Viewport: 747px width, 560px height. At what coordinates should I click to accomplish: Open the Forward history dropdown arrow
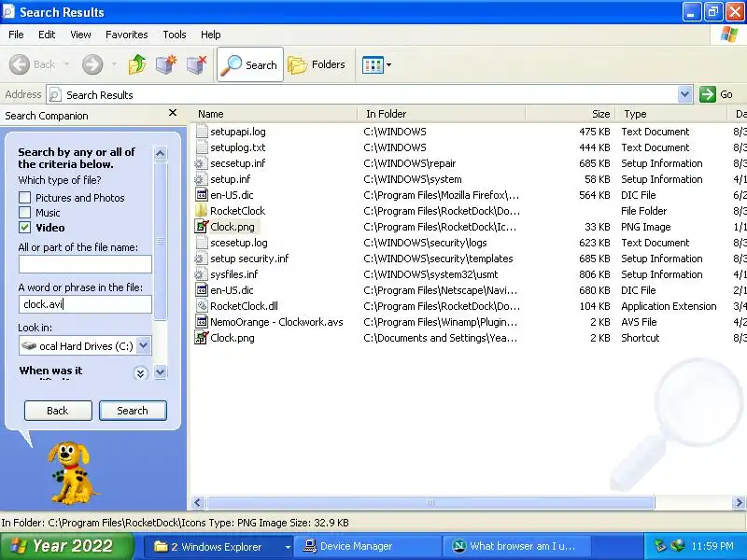click(x=114, y=64)
